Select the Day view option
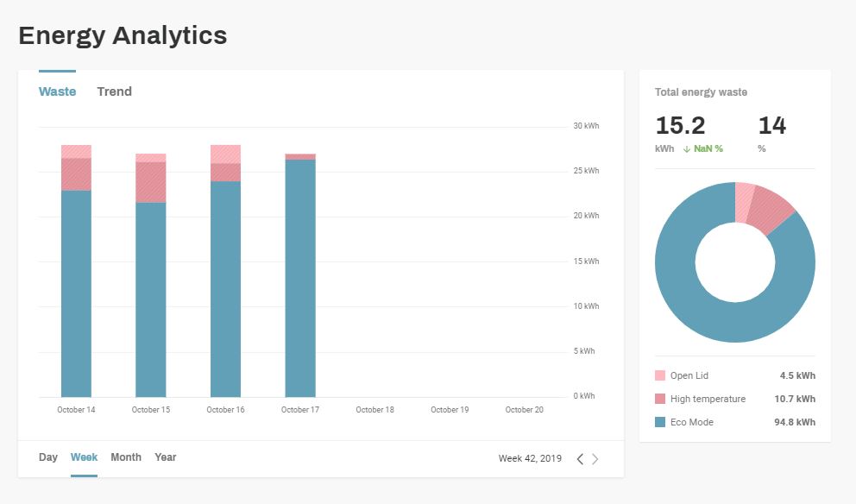The width and height of the screenshot is (856, 504). pyautogui.click(x=48, y=457)
